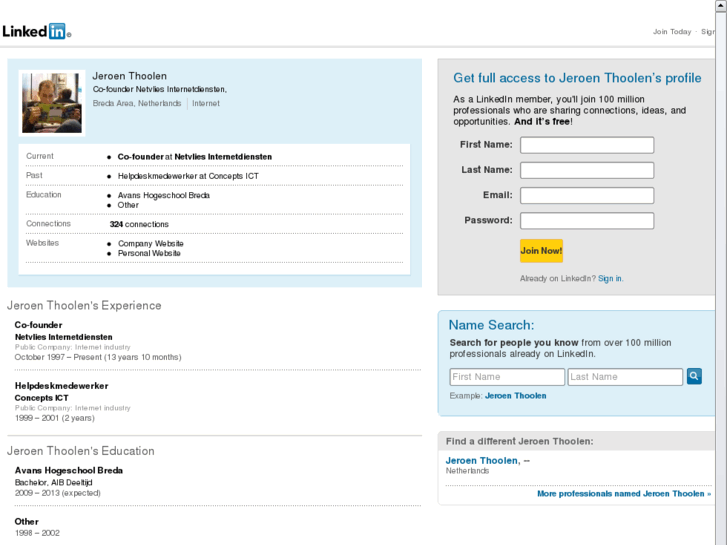Click the Join Today link

(672, 32)
